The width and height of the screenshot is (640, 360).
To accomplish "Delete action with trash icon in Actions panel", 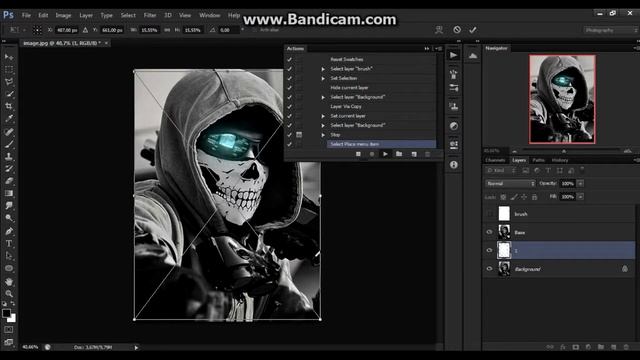I will click(x=427, y=154).
